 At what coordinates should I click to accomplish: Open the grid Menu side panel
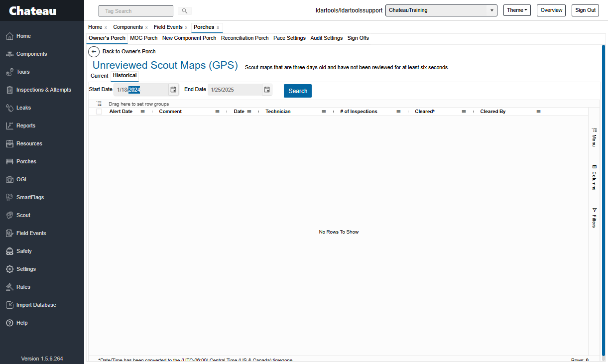[x=594, y=137]
